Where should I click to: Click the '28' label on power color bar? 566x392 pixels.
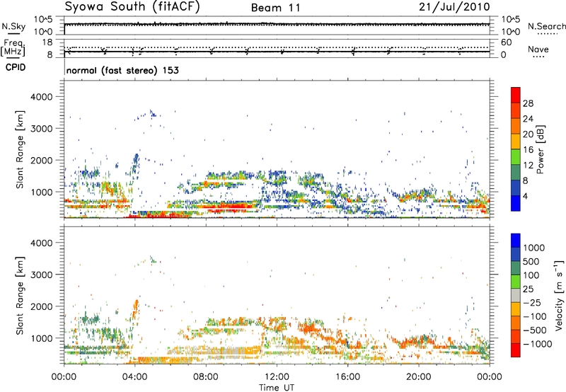point(528,103)
